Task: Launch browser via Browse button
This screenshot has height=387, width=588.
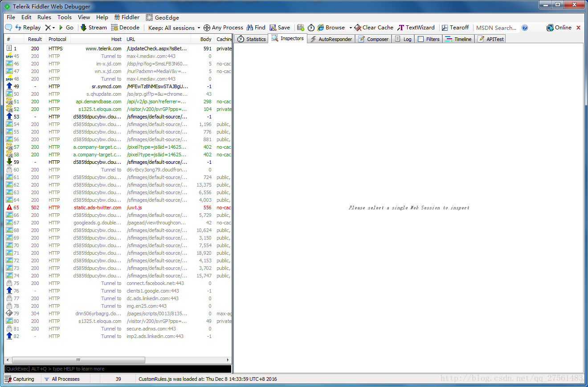Action: click(x=331, y=28)
